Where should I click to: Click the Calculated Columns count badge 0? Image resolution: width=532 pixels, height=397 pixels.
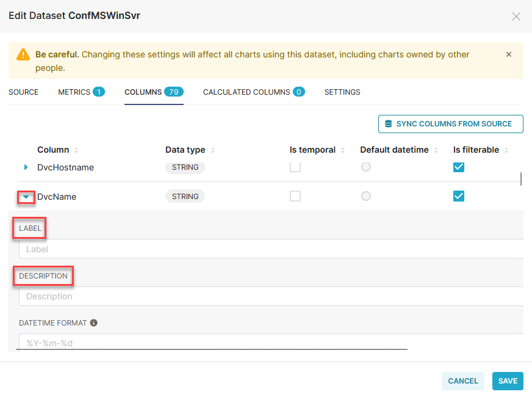click(299, 92)
